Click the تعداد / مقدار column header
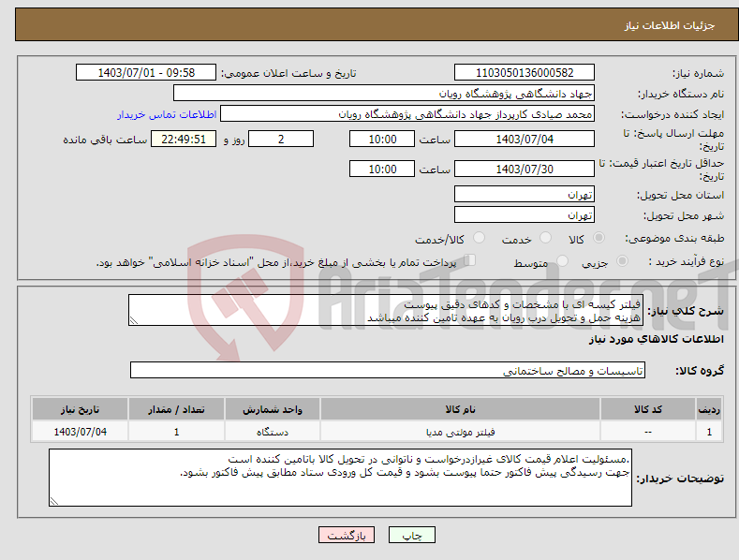This screenshot has height=560, width=739. [176, 409]
